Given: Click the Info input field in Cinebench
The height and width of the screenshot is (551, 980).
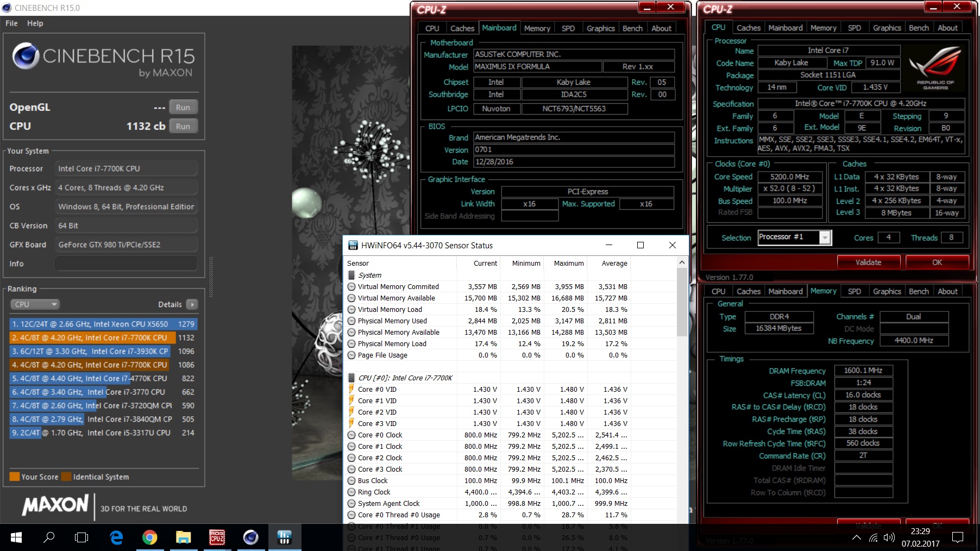Looking at the screenshot, I should pos(126,264).
